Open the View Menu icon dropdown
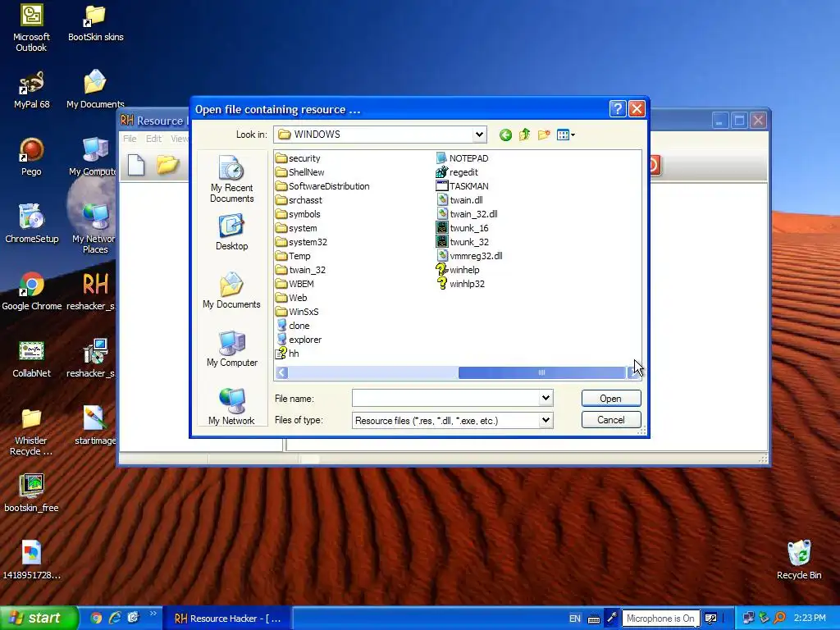The height and width of the screenshot is (630, 840). tap(566, 135)
